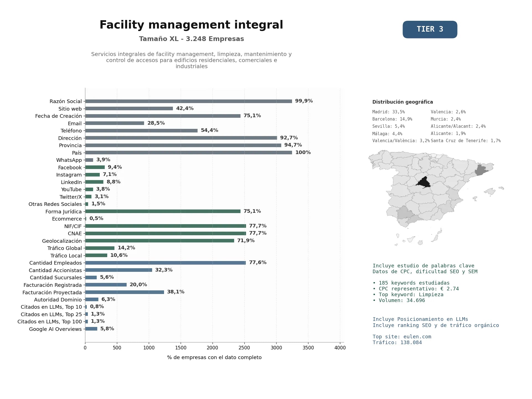Click the 'Razón Social' bar label
This screenshot has height=399, width=532.
(x=66, y=101)
